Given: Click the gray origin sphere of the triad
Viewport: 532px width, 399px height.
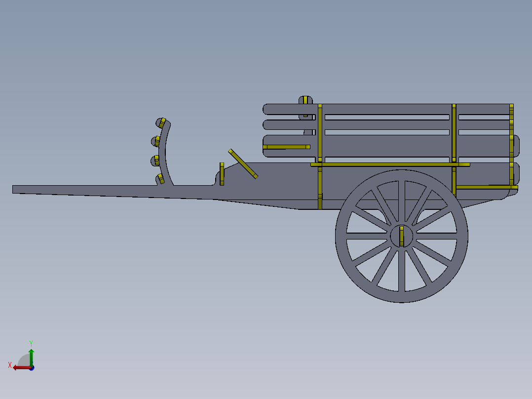Looking at the screenshot, I should pyautogui.click(x=25, y=360).
